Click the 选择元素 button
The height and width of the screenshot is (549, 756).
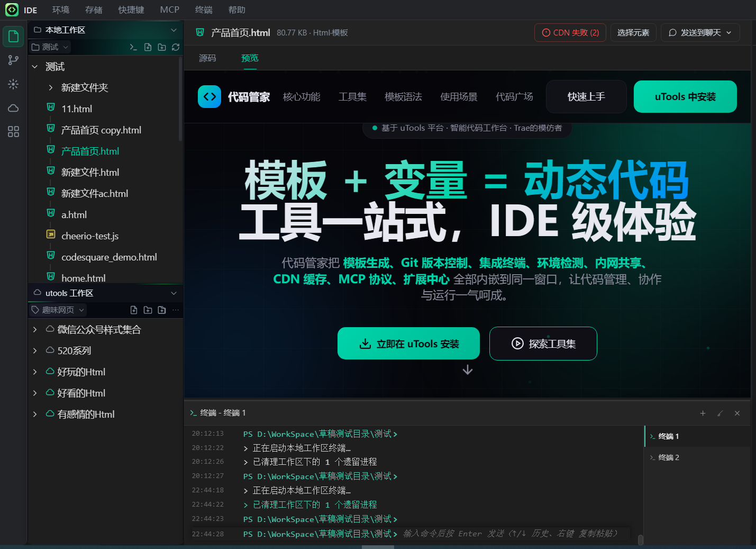[633, 33]
